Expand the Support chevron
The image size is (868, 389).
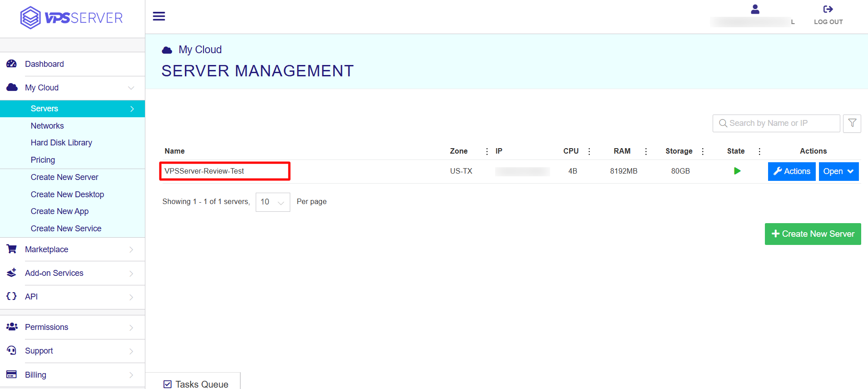pos(131,351)
